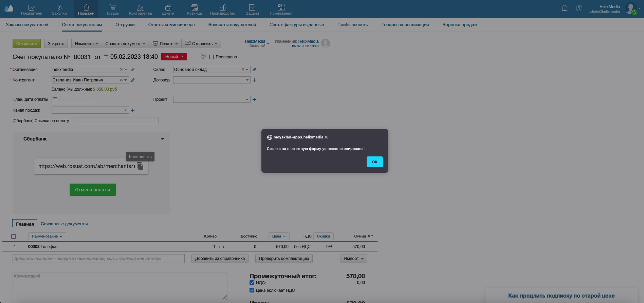Add a new Договор with plus icon
Screen dimensions: 644x303
tap(254, 80)
